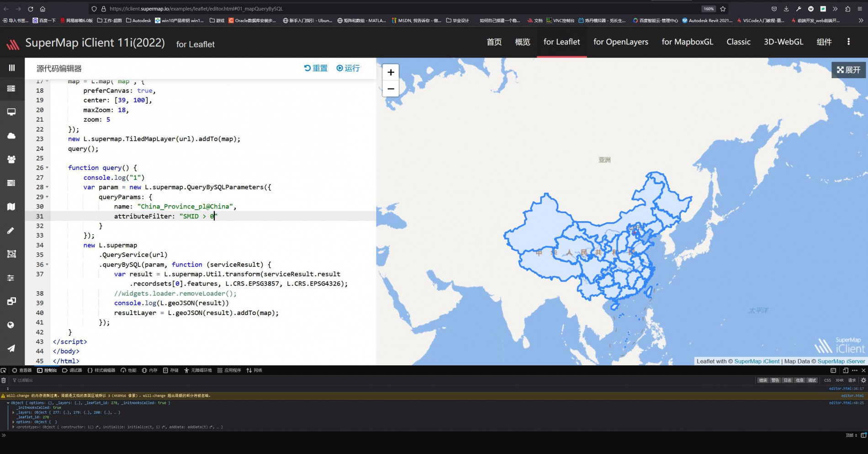The image size is (868, 454).
Task: Zoom out on the map
Action: pos(391,89)
